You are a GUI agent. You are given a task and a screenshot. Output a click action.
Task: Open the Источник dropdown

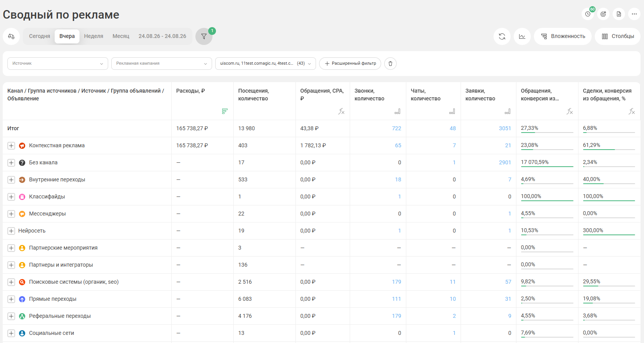point(58,64)
